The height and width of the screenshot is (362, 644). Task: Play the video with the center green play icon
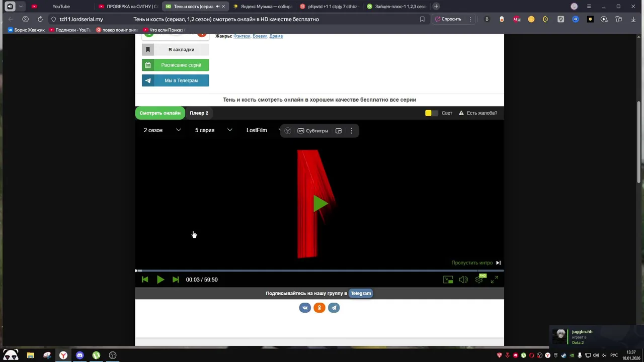(x=320, y=204)
